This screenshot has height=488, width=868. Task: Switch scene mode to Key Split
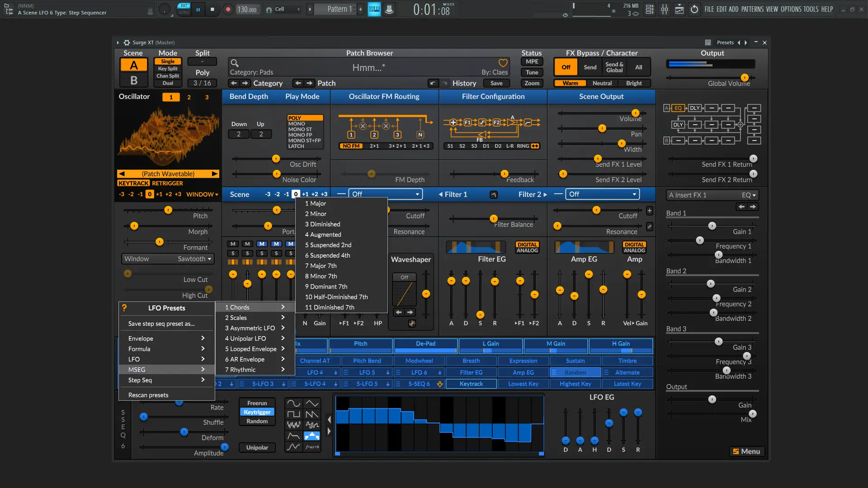tap(168, 69)
